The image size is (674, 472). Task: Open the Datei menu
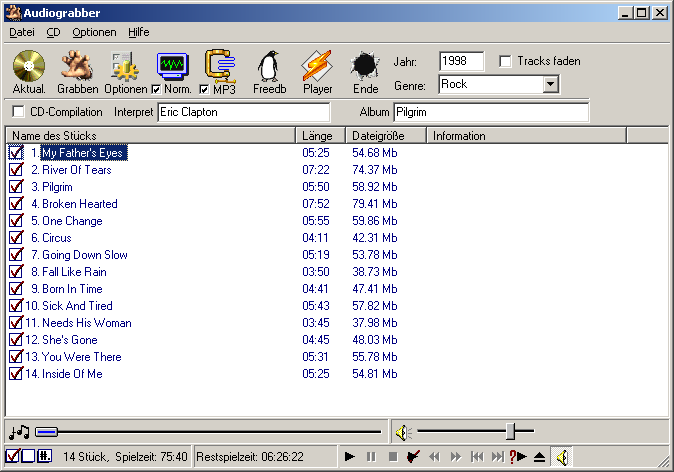point(21,32)
